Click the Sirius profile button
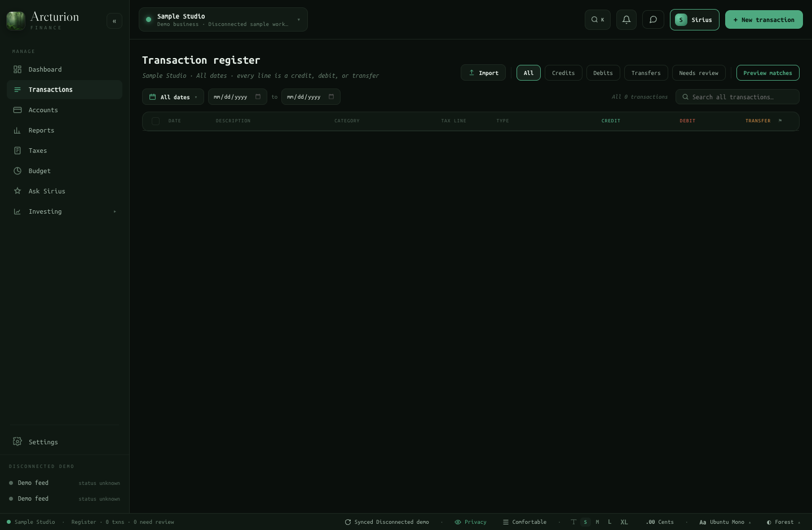The image size is (812, 530). [695, 20]
